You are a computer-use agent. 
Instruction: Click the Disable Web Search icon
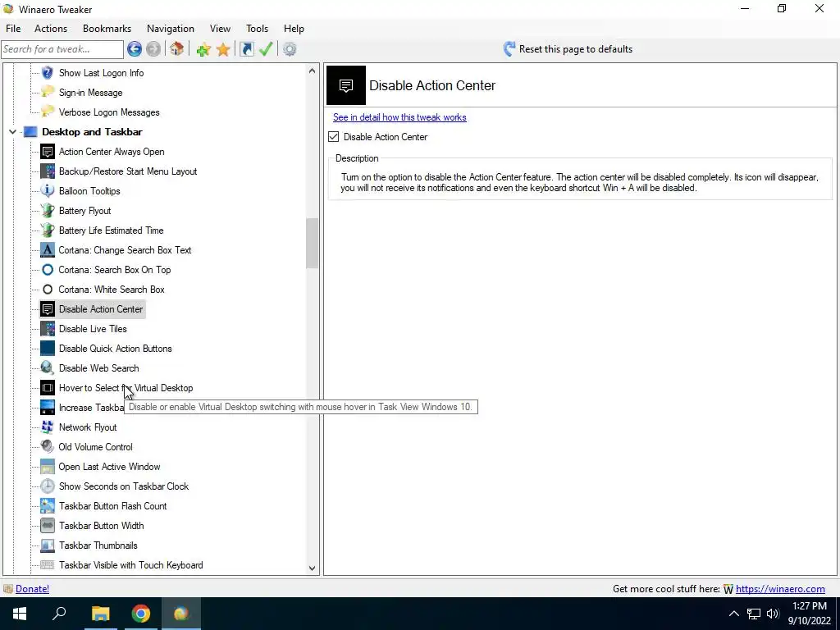tap(48, 368)
